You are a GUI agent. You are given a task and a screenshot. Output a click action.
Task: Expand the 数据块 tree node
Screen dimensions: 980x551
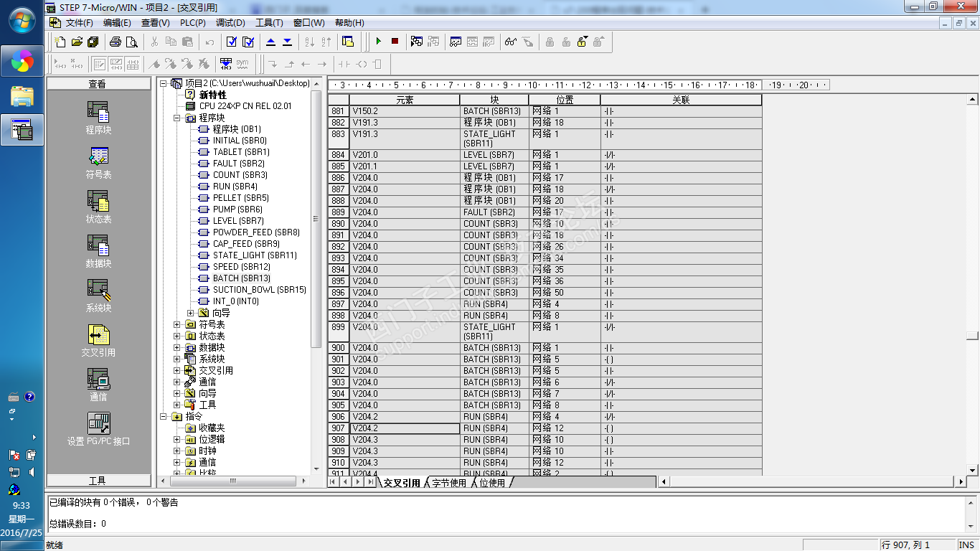pyautogui.click(x=177, y=347)
